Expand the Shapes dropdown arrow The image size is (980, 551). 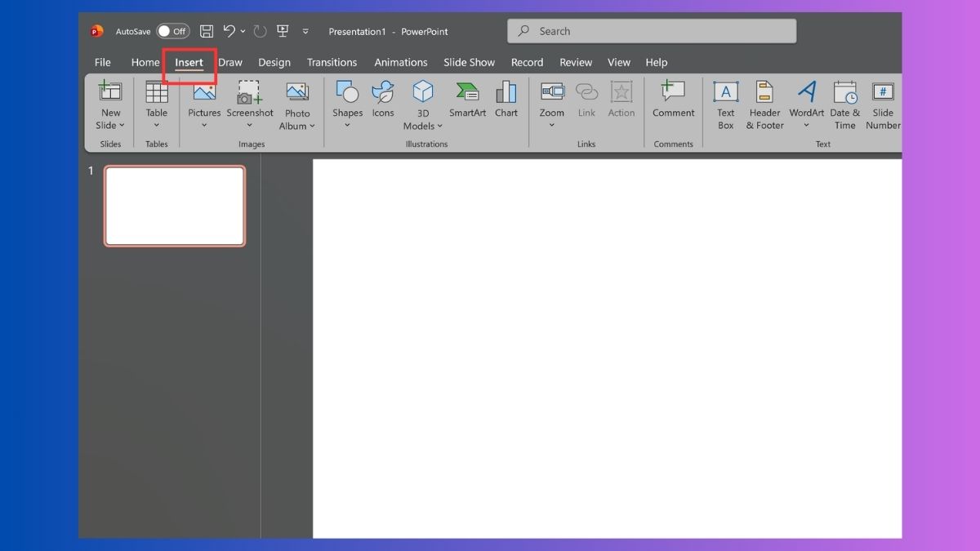347,126
